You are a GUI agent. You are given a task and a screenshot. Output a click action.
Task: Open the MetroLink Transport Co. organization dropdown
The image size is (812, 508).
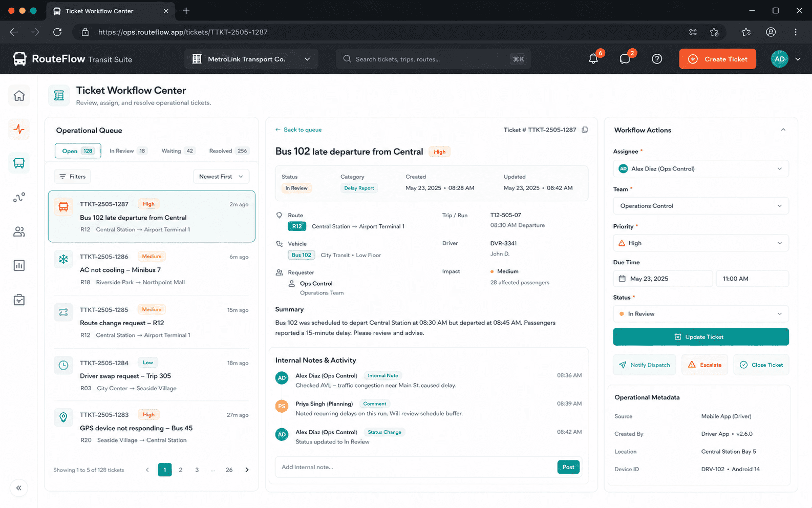(251, 59)
